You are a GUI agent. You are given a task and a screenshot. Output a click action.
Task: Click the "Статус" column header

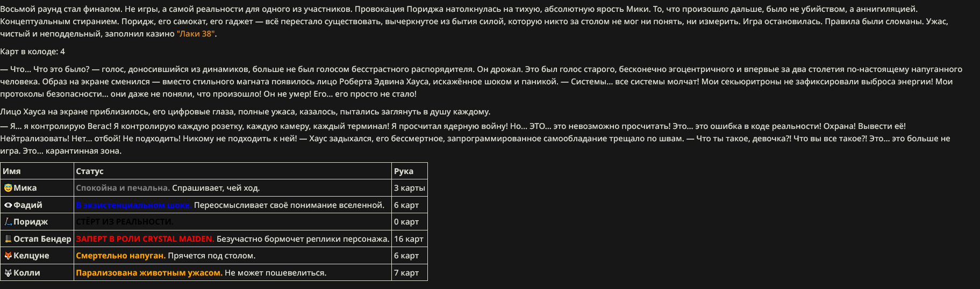[x=90, y=171]
